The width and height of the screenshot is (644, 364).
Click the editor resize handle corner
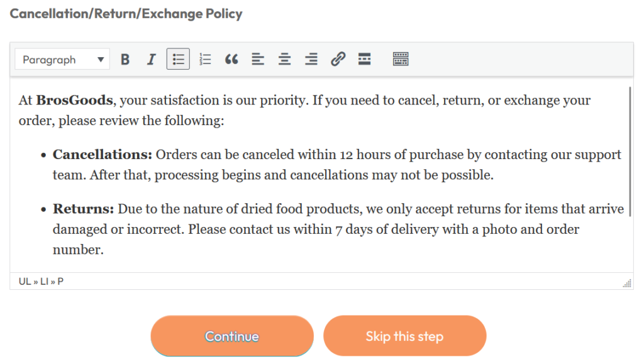pyautogui.click(x=627, y=284)
